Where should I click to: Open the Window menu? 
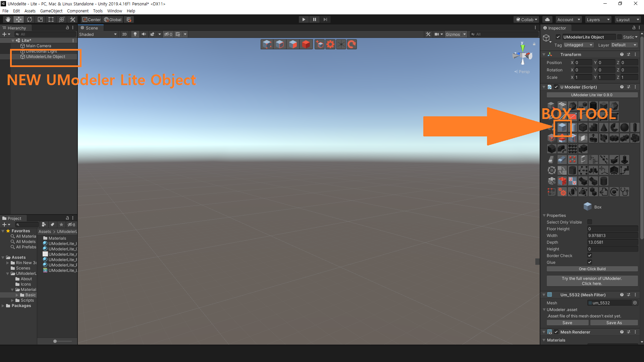114,11
